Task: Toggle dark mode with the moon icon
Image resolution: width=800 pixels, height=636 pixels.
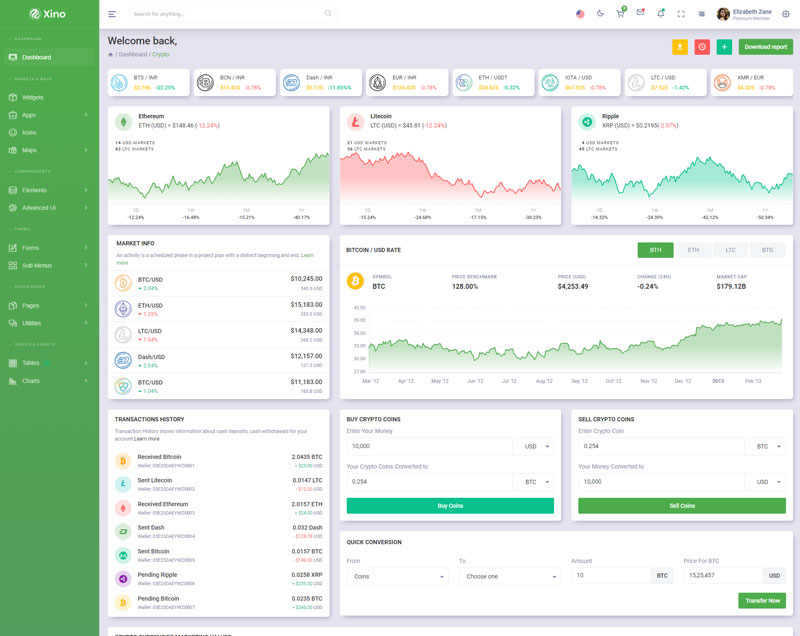Action: click(x=600, y=14)
